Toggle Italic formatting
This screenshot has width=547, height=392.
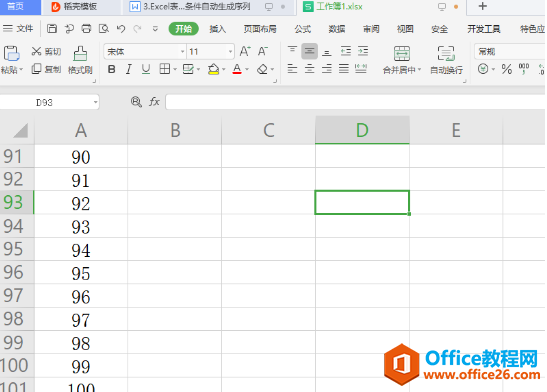[129, 69]
